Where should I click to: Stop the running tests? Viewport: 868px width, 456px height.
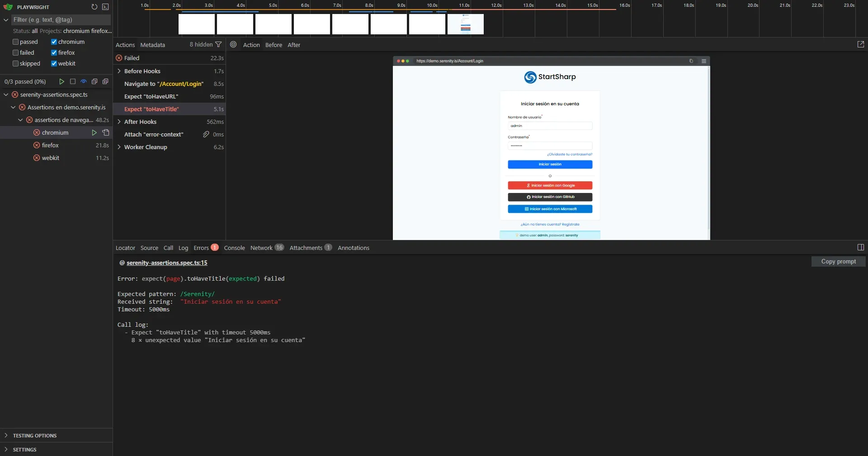click(x=73, y=82)
